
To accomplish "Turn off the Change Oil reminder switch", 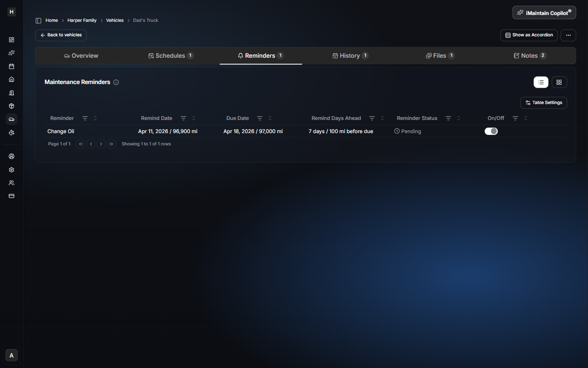I will pos(491,131).
